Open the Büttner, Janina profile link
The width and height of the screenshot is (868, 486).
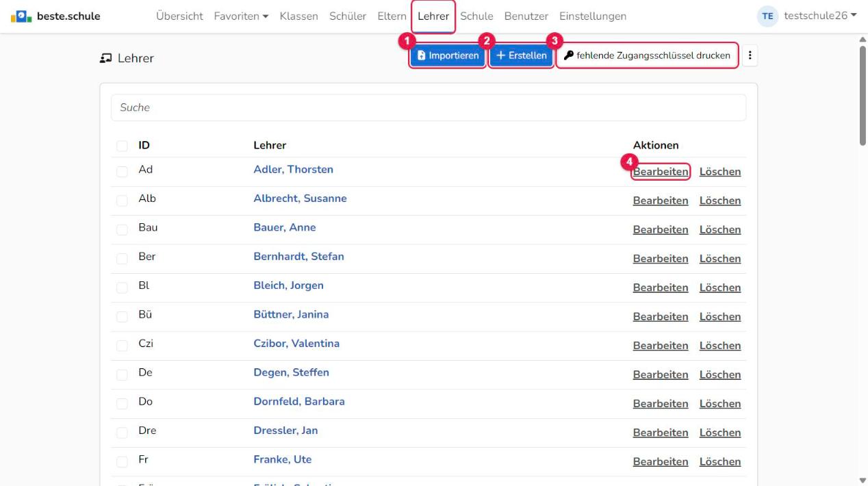point(291,314)
